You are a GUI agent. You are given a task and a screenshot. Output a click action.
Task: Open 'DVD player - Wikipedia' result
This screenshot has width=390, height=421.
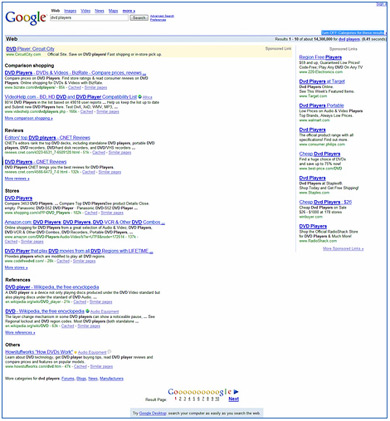[52, 287]
